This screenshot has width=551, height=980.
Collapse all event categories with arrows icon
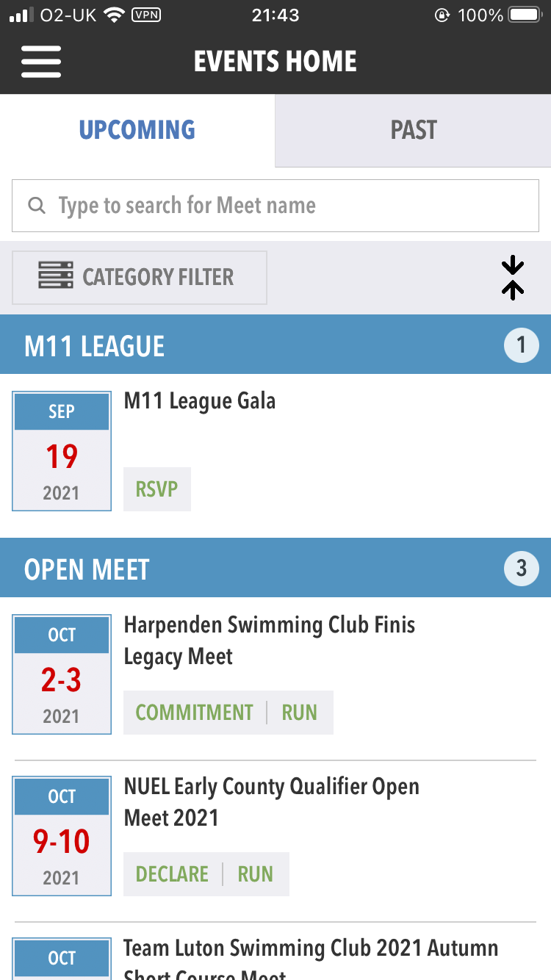coord(513,278)
